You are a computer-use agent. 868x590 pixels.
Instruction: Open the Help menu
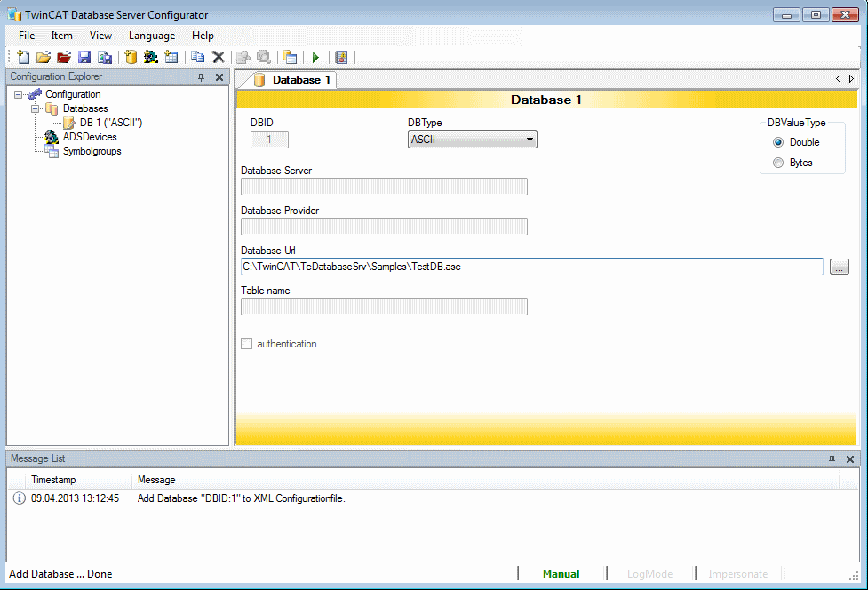(203, 36)
